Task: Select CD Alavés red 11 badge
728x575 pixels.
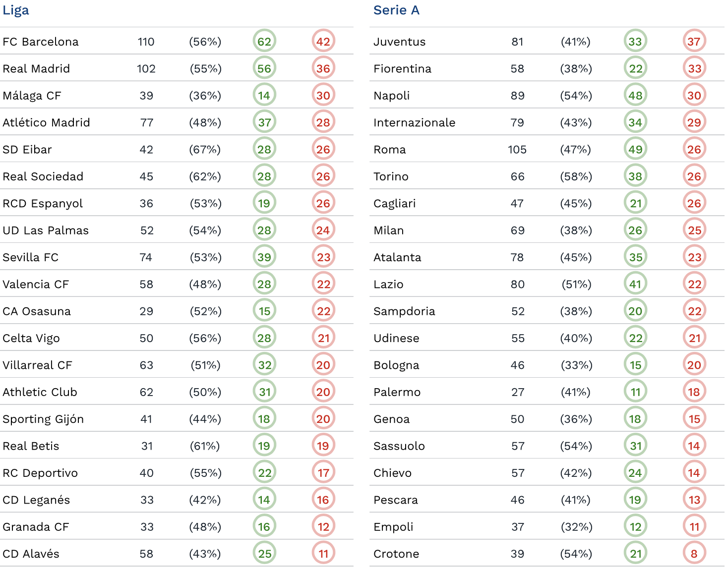Action: (323, 554)
